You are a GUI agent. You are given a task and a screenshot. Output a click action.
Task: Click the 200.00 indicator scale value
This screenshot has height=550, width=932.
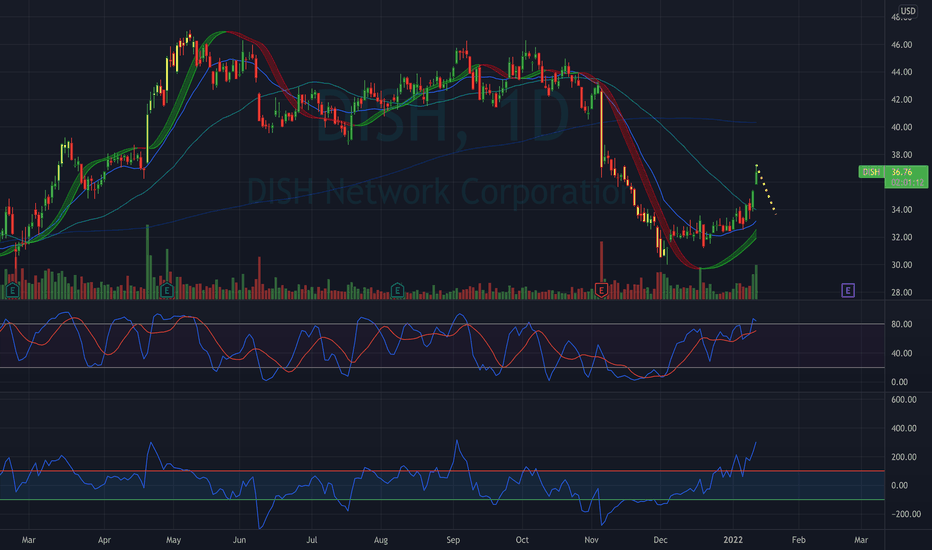point(903,457)
